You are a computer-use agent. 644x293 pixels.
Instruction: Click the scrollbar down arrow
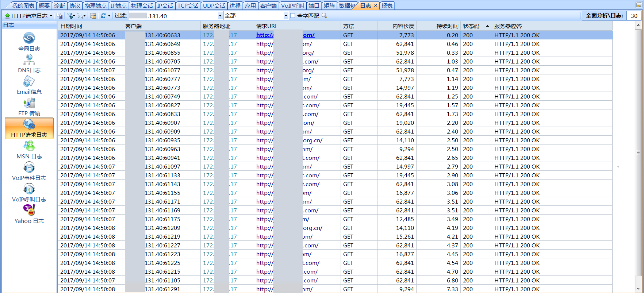coord(638,289)
